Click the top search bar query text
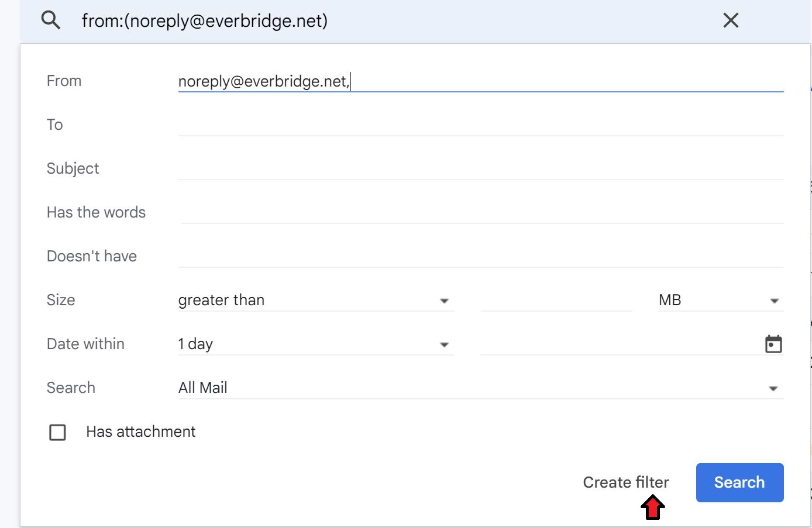Image resolution: width=812 pixels, height=528 pixels. [205, 20]
